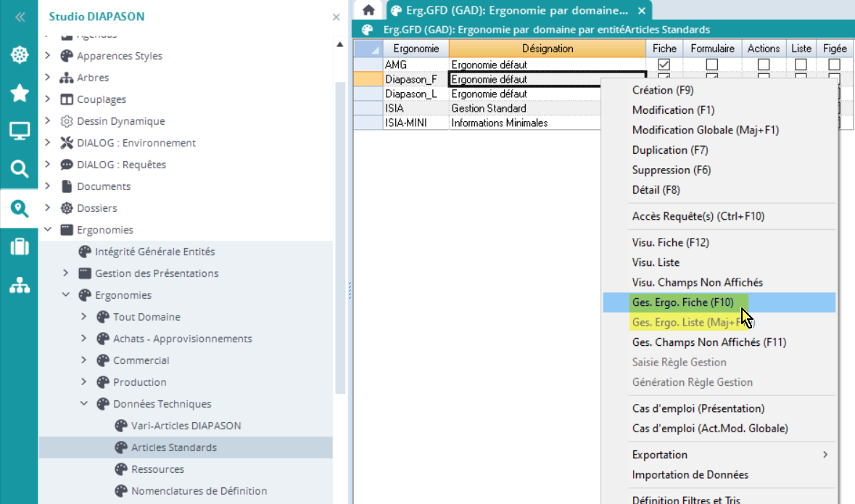Click the tree panel vertical scrollbar
This screenshot has width=855, height=504.
[340, 218]
